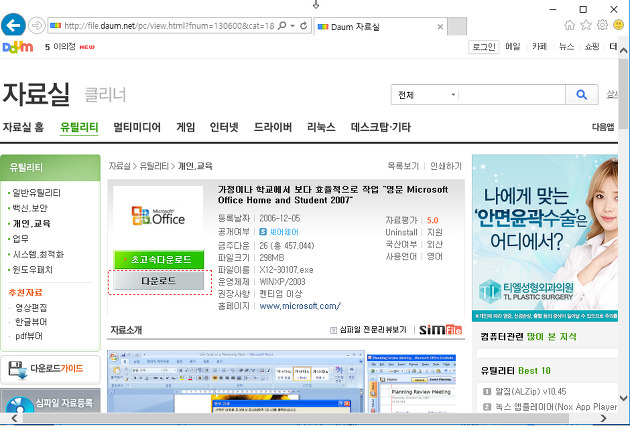Open www.microsoft.com homepage link
This screenshot has width=630, height=426.
[300, 306]
